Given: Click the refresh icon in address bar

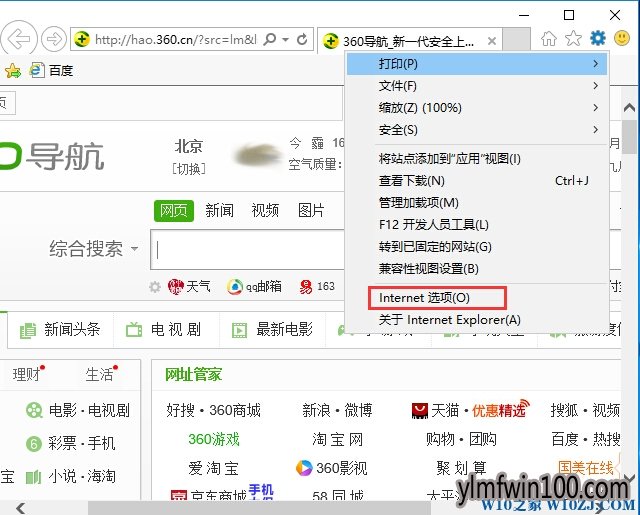Looking at the screenshot, I should tap(302, 40).
